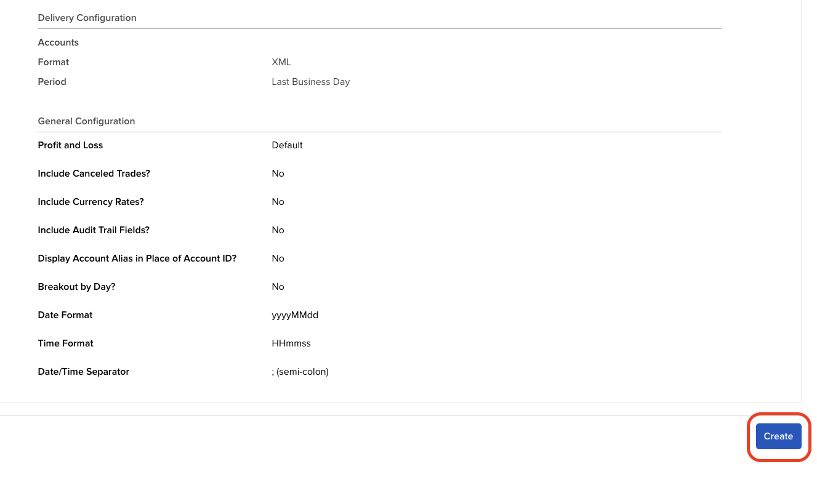Change the semi-colon date/time separator
Viewport: 817px width, 504px height.
(300, 372)
